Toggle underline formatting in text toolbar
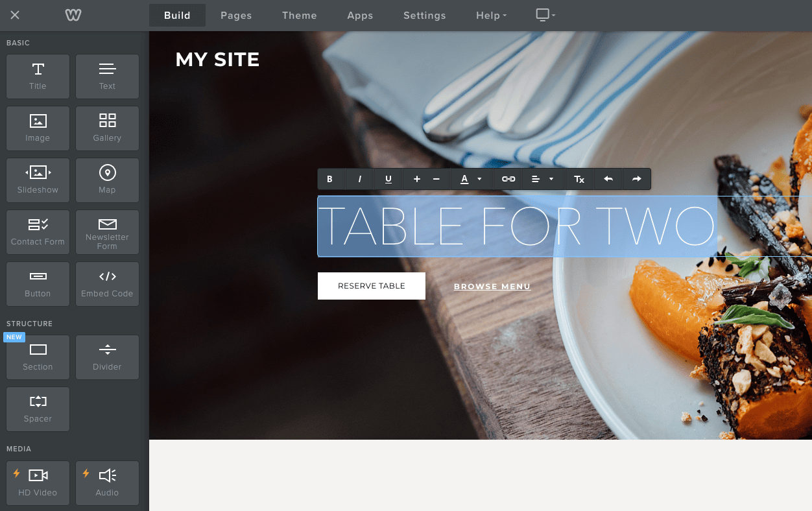812x511 pixels. 388,179
